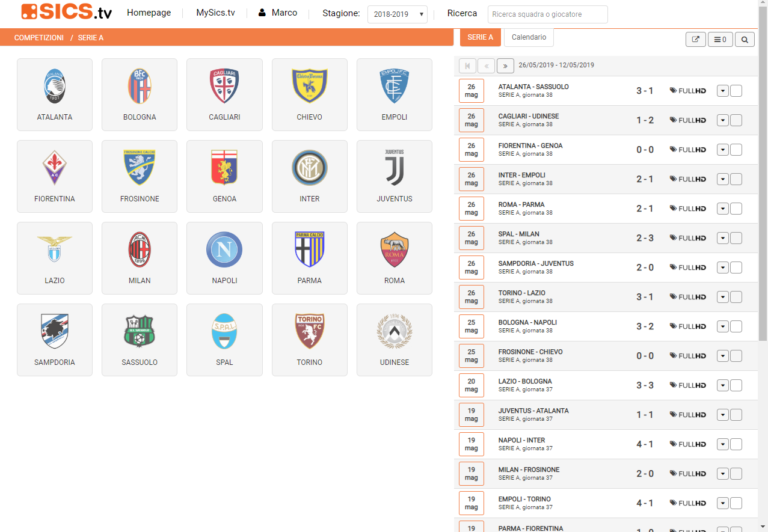Select the Atalanta club crest
The width and height of the screenshot is (768, 532).
54,87
